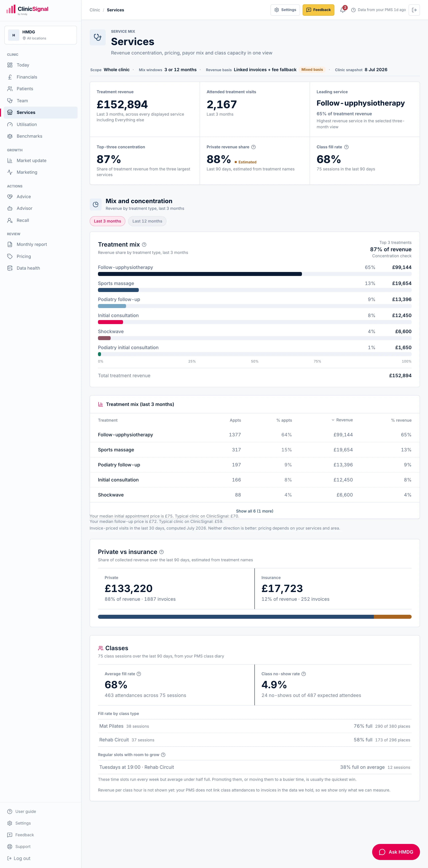Open the Benchmarks scales icon
This screenshot has width=428, height=868.
tap(10, 136)
